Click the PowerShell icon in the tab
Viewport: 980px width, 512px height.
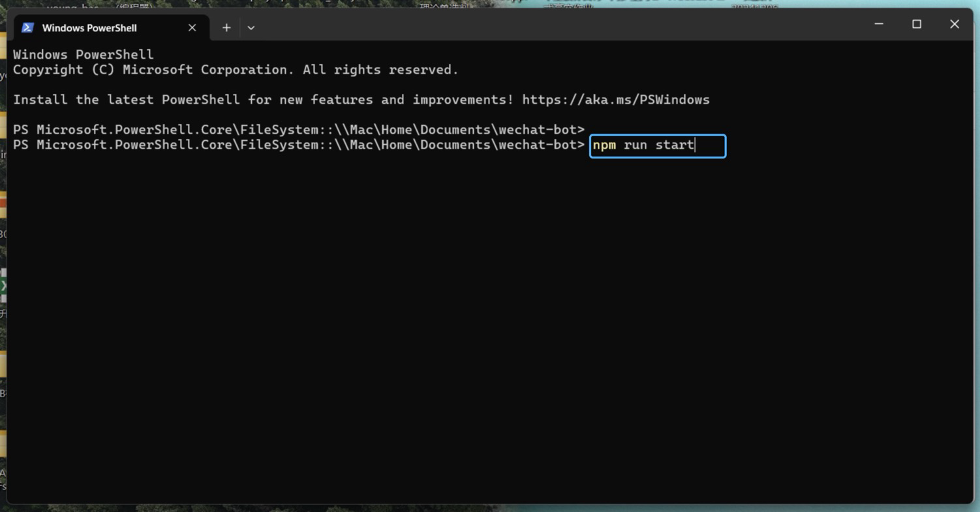tap(27, 27)
